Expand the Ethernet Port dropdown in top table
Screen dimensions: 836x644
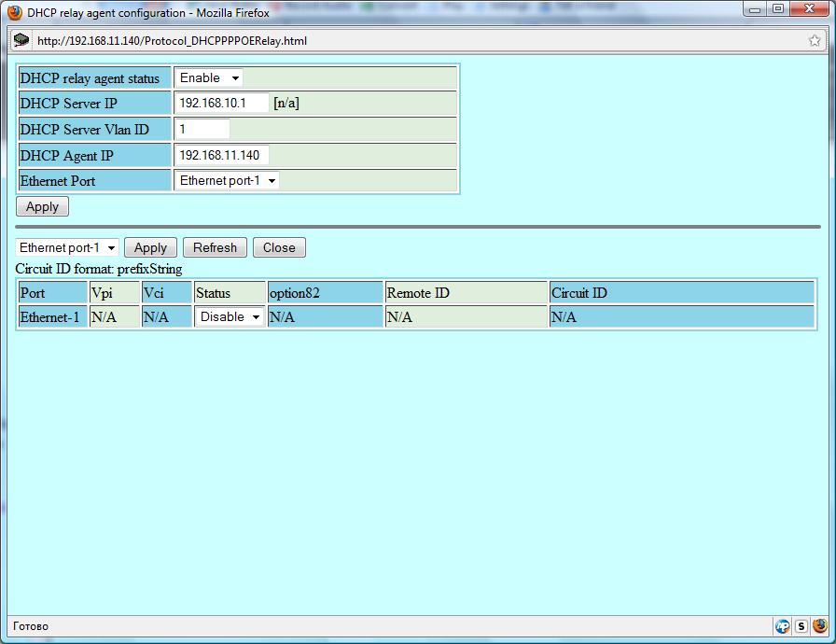(228, 180)
